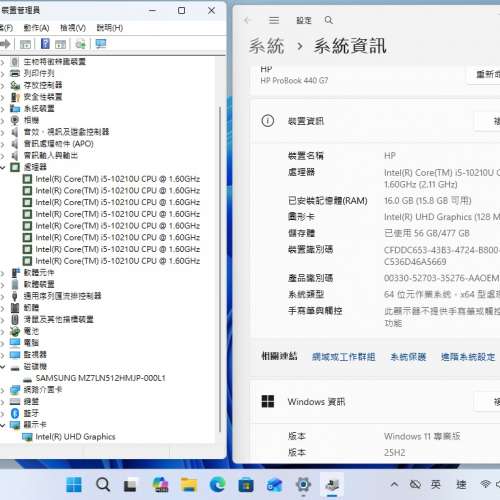Screen dimensions: 500x500
Task: Open Microsoft Store from the taskbar
Action: 246,484
